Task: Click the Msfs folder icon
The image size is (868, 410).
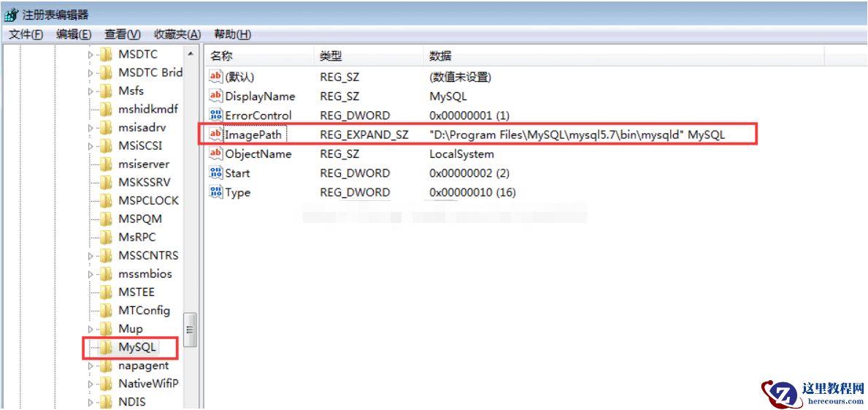Action: click(105, 91)
